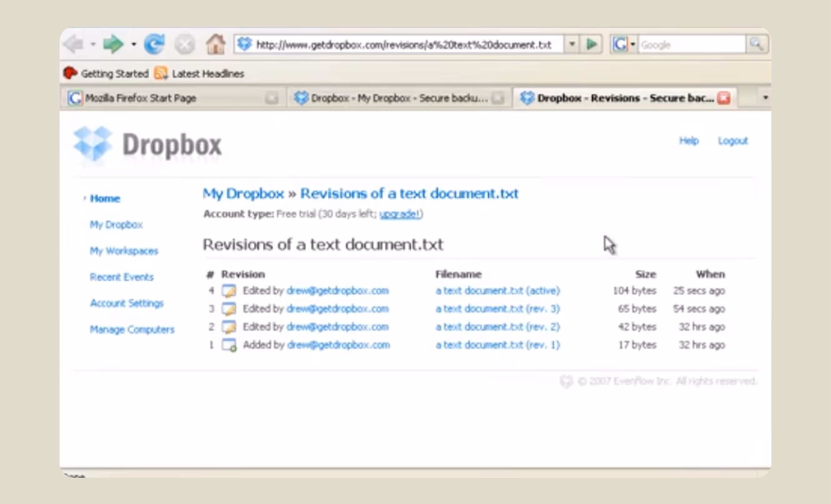The width and height of the screenshot is (831, 504).
Task: Click the Help link
Action: pyautogui.click(x=689, y=140)
